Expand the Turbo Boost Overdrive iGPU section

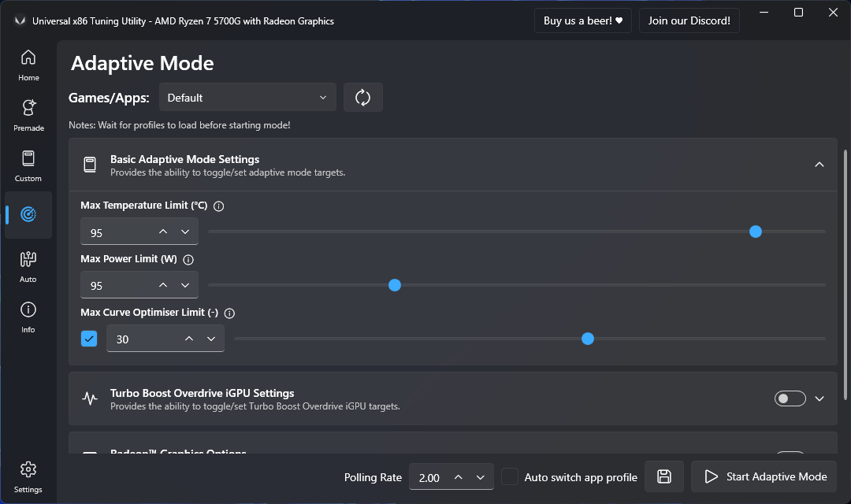point(819,398)
